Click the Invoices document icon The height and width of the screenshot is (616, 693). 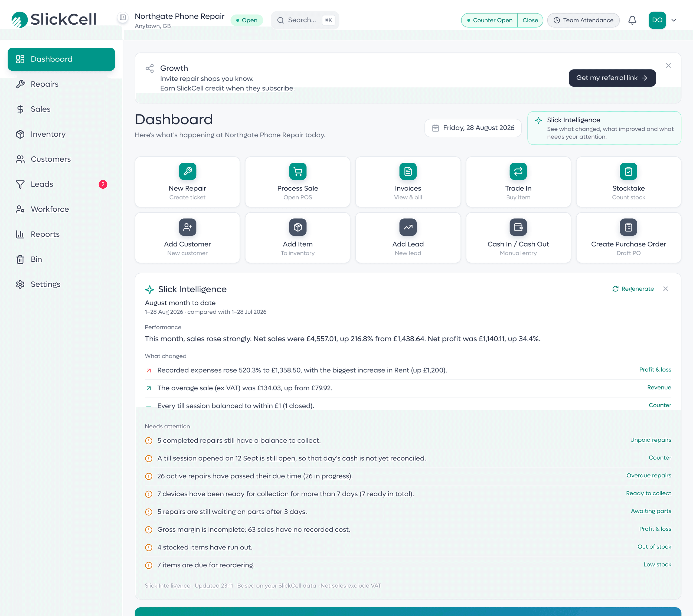point(408,171)
